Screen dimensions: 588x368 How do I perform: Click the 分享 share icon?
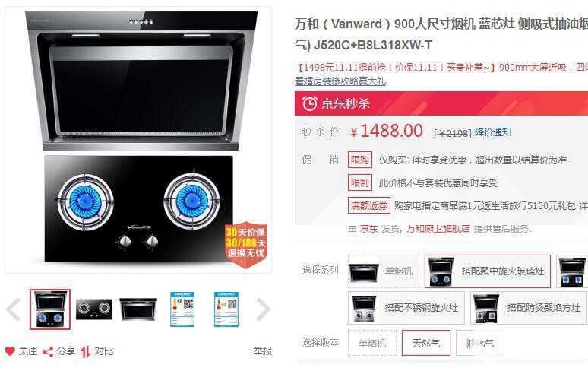(x=48, y=351)
